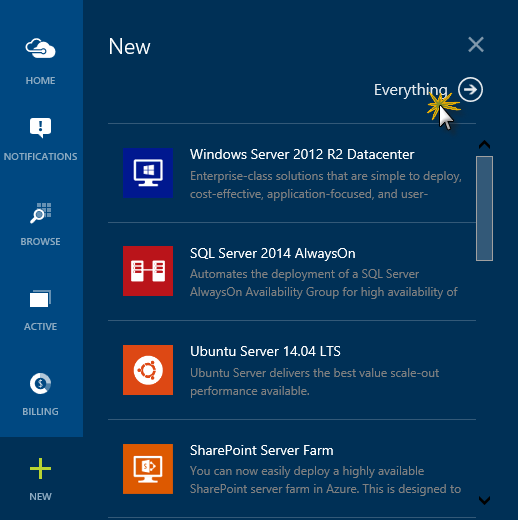Open the Everything link
The height and width of the screenshot is (520, 518).
pyautogui.click(x=410, y=90)
